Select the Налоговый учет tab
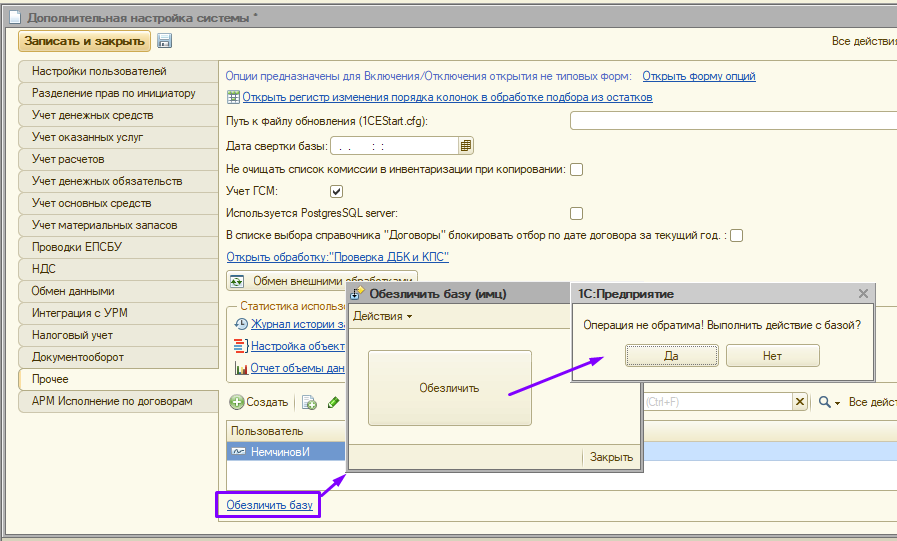 point(118,335)
